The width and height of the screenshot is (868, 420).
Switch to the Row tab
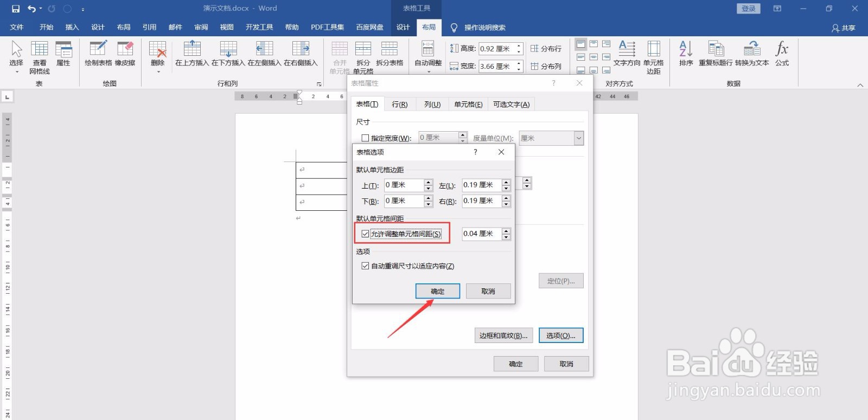pos(400,105)
